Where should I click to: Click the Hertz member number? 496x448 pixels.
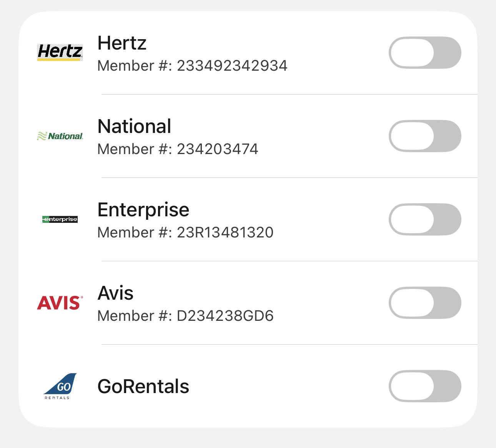193,66
